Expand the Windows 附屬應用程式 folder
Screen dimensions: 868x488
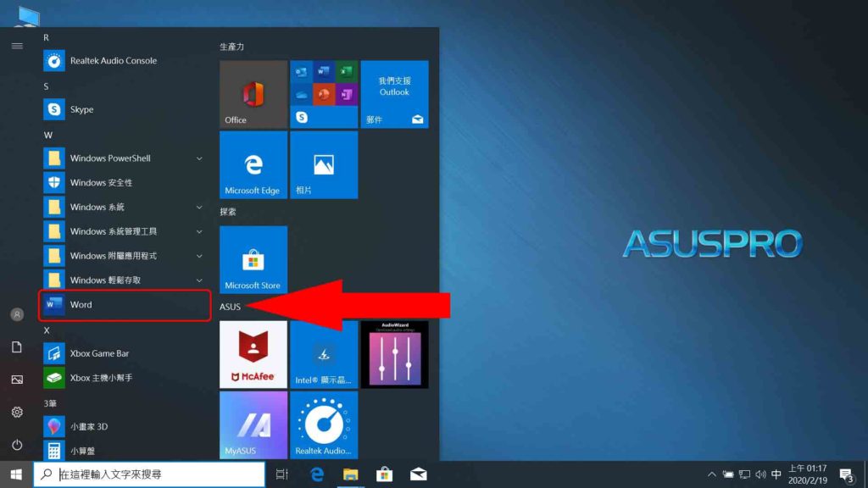coord(124,256)
